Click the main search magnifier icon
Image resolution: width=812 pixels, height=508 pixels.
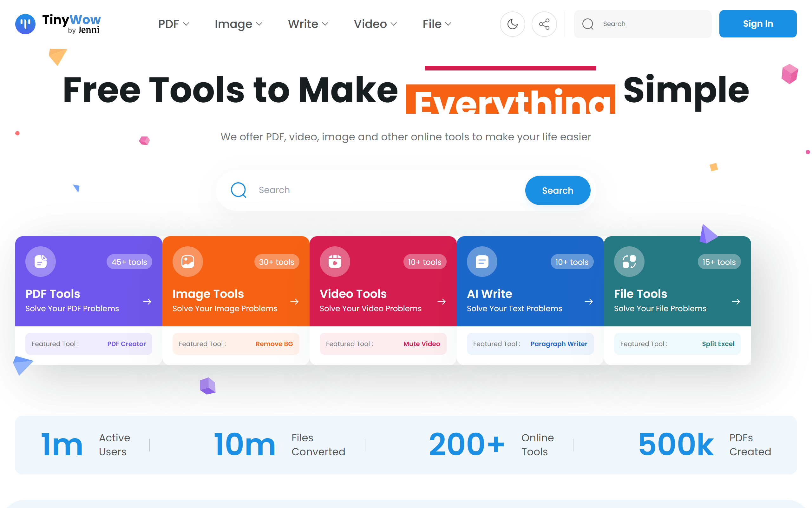(239, 190)
